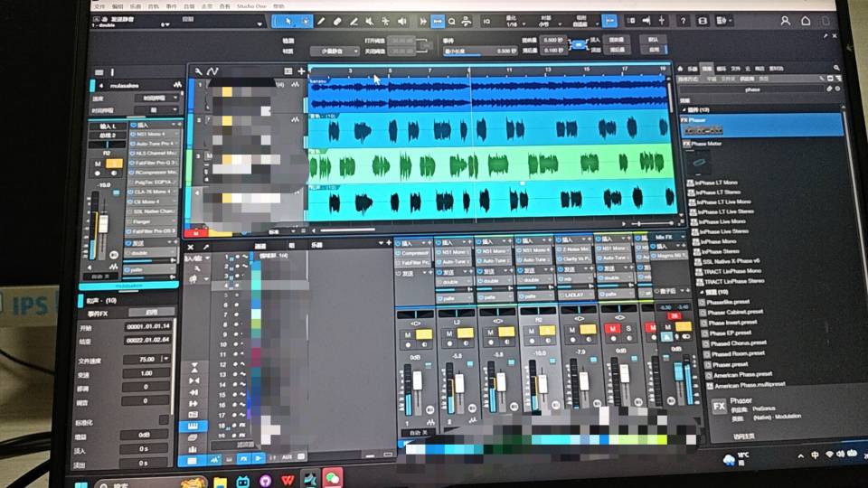Open the help question mark icon
This screenshot has width=868, height=488.
[684, 21]
